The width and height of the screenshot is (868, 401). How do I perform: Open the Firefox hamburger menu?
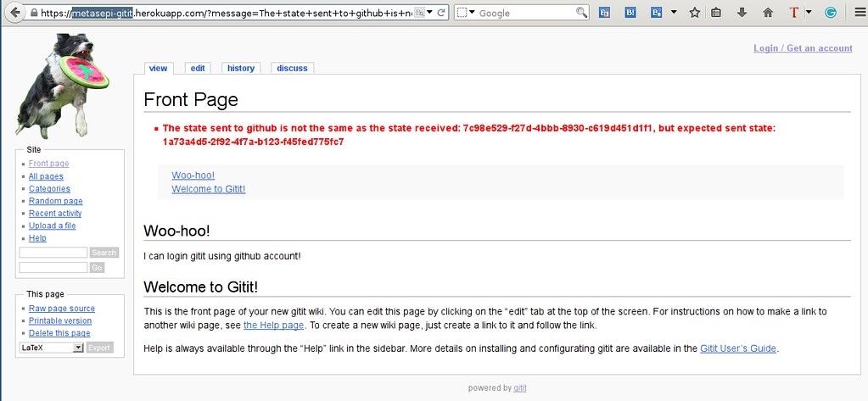coord(860,12)
